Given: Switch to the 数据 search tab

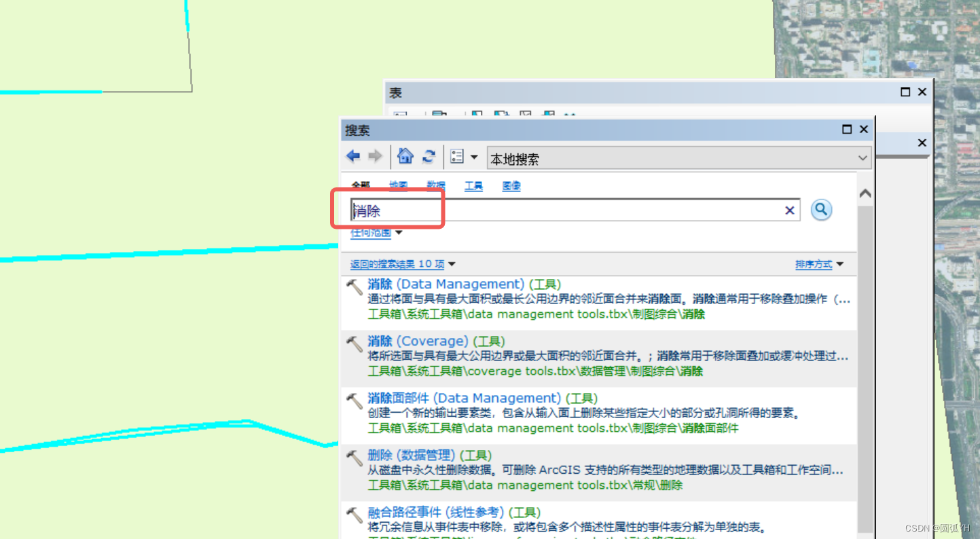Looking at the screenshot, I should (435, 185).
